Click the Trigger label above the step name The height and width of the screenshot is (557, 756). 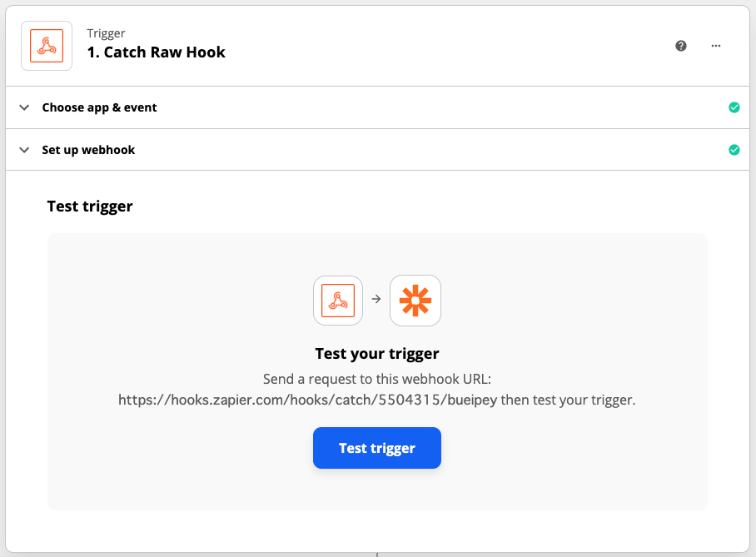106,33
